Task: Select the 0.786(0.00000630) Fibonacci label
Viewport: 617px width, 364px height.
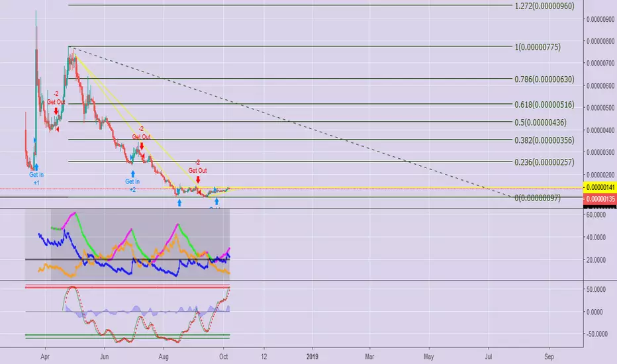Action: 544,79
